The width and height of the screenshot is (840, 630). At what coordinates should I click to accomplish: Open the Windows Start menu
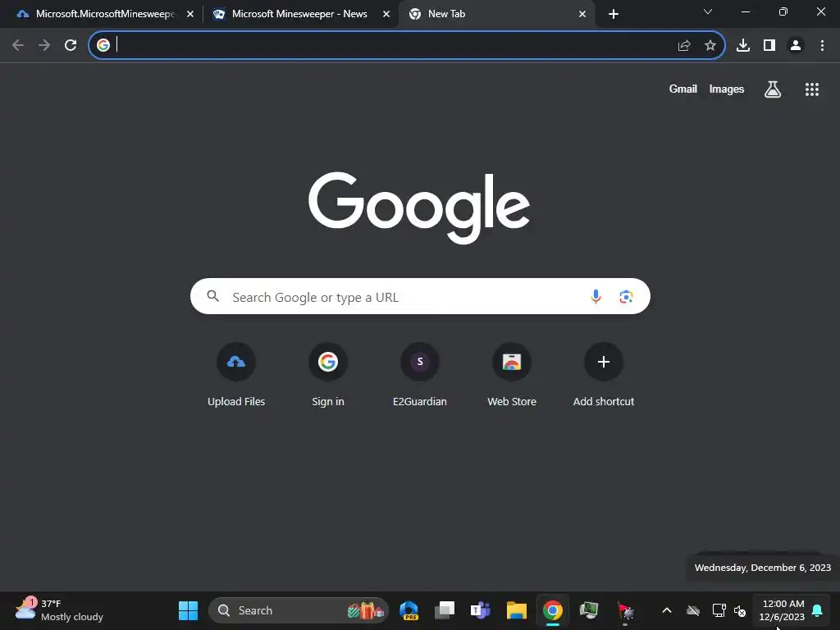click(x=188, y=610)
